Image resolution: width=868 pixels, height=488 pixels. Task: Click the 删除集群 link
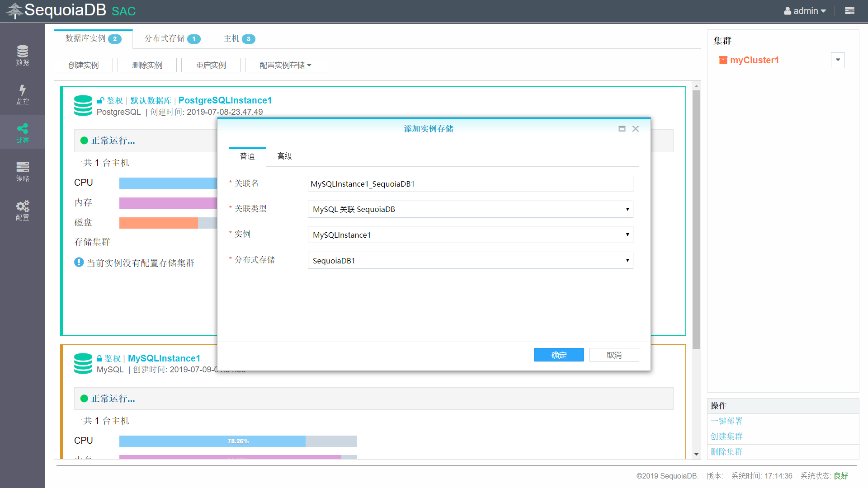726,452
